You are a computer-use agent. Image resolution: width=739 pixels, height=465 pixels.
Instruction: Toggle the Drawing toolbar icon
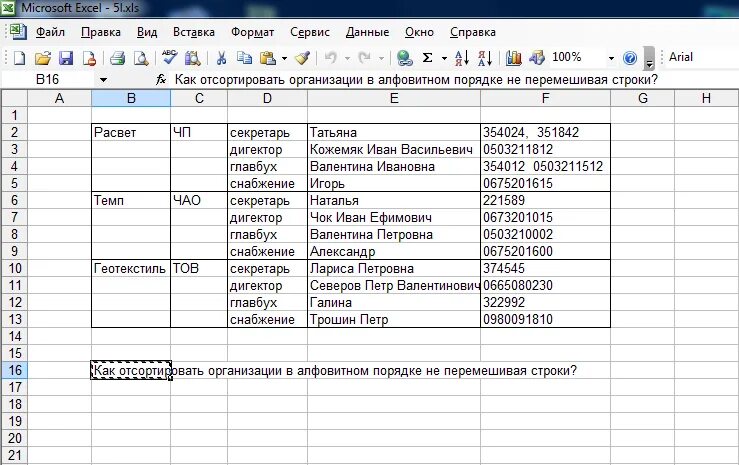(x=537, y=58)
